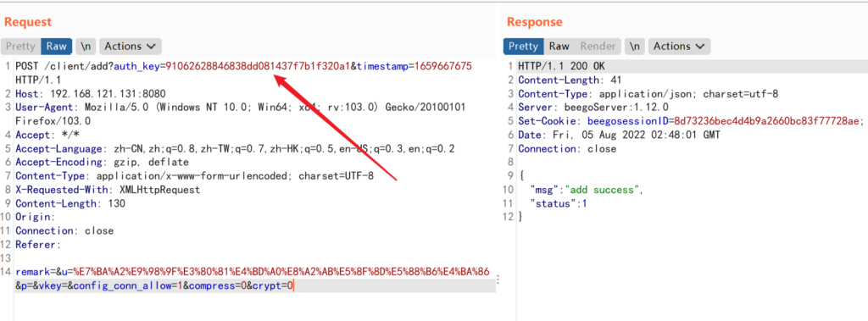Click the Referer header line
868x321 pixels.
click(38, 245)
